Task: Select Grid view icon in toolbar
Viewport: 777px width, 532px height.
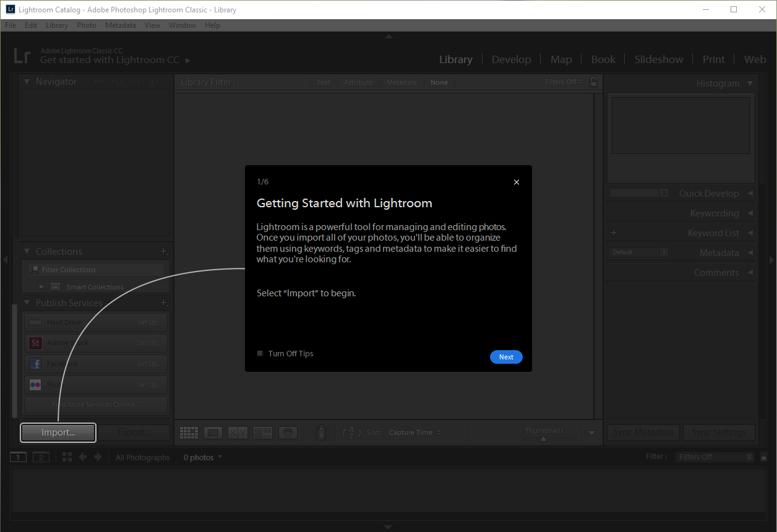Action: click(189, 433)
